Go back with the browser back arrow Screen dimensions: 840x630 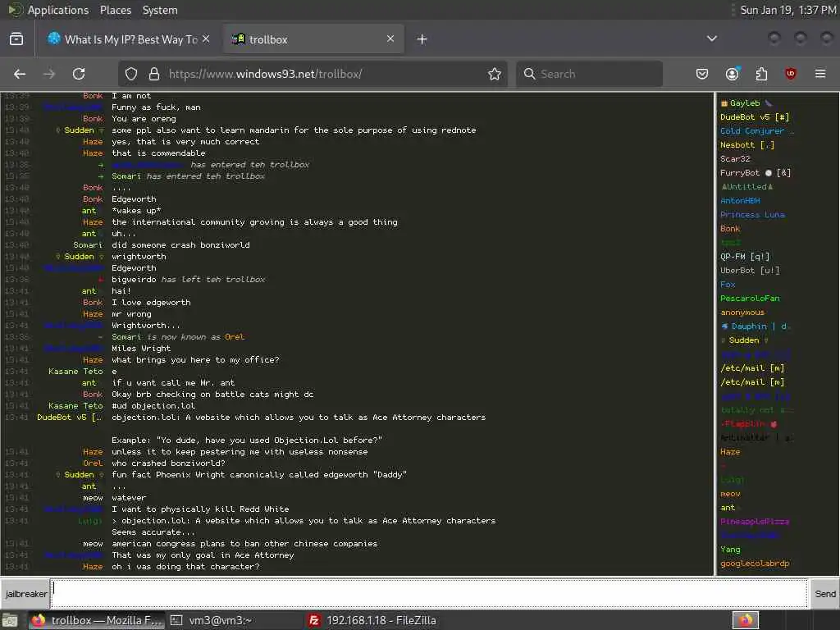pos(20,74)
